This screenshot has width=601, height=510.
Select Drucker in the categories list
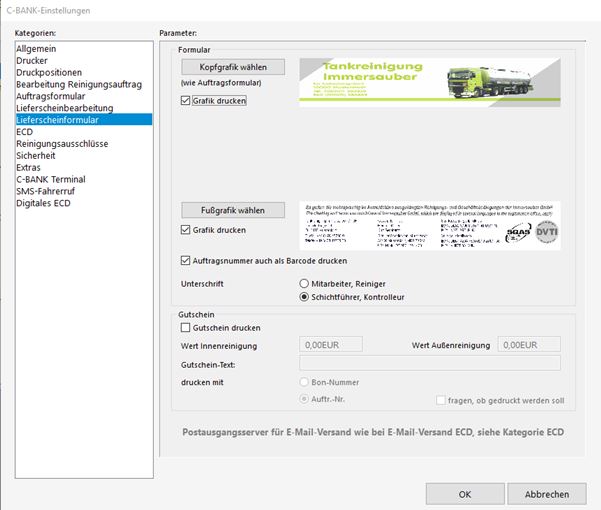(x=34, y=59)
